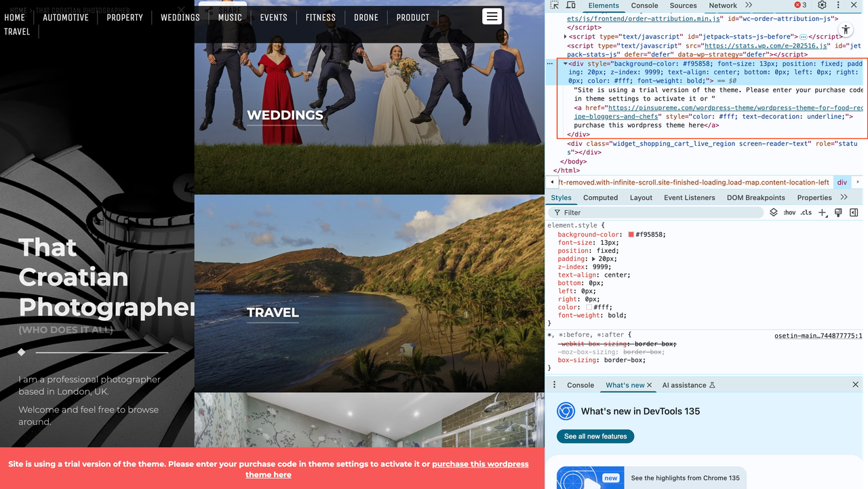Close the DevTools drawer

click(855, 385)
